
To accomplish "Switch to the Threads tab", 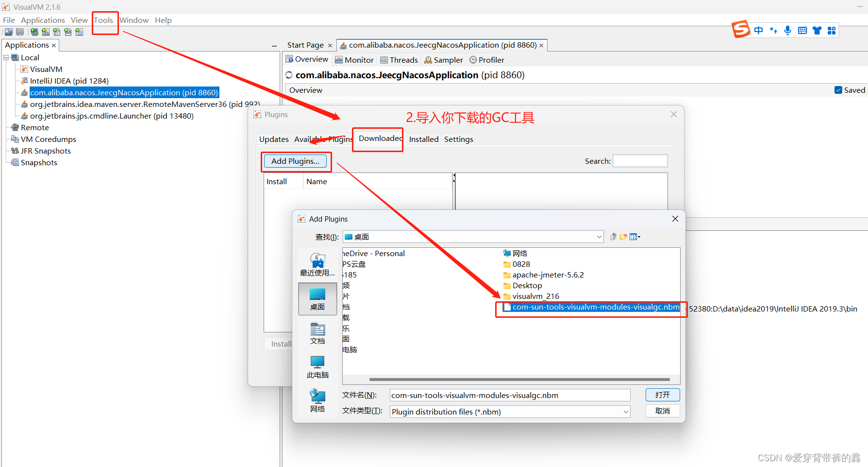I will tap(399, 60).
